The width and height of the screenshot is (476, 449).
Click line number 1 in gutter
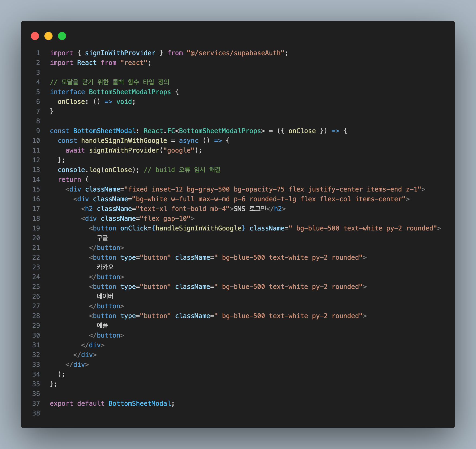tap(38, 53)
